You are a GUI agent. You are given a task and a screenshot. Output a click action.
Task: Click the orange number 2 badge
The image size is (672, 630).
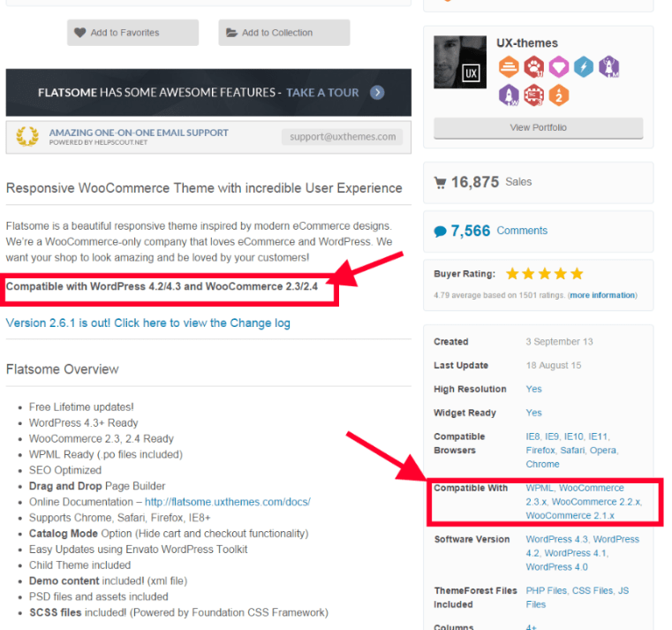tap(558, 94)
